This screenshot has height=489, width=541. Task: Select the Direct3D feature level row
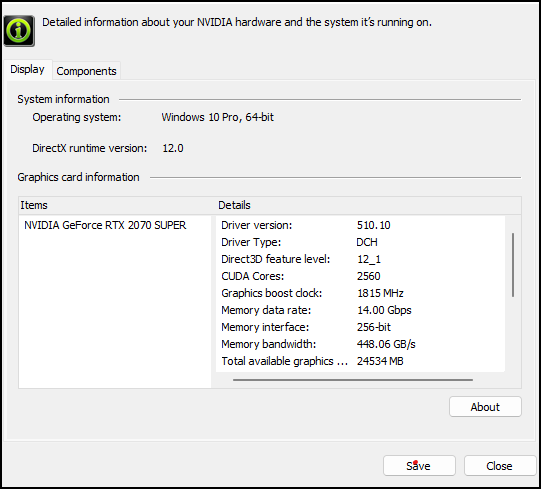pyautogui.click(x=360, y=259)
